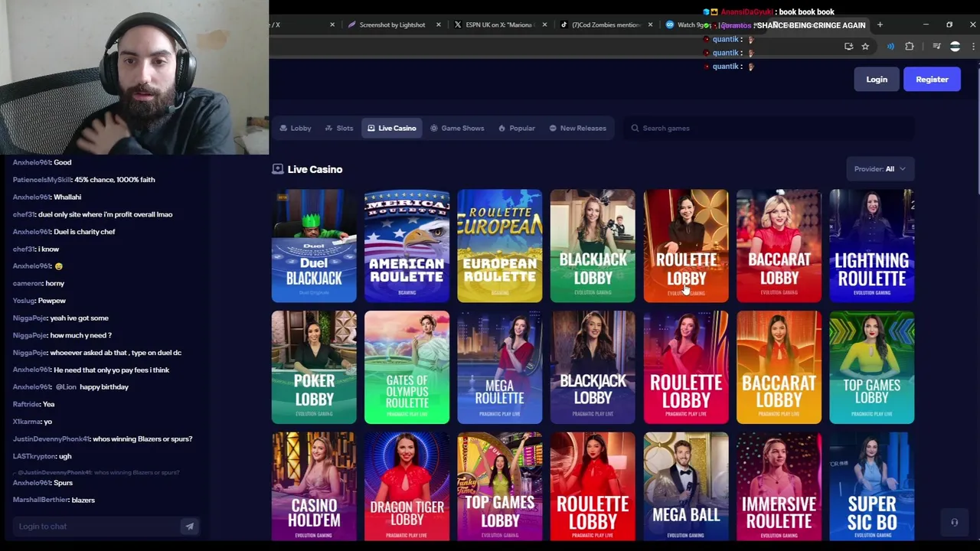The width and height of the screenshot is (980, 551).
Task: Click the Slots tab icon
Action: coord(328,128)
